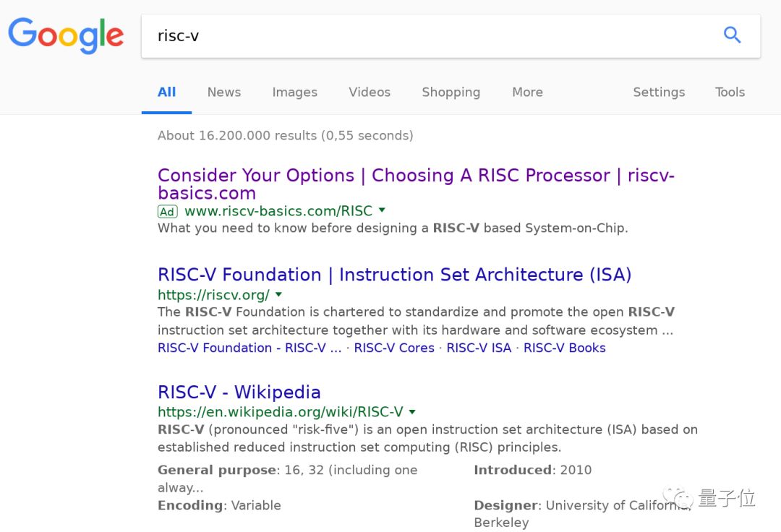Open dropdown arrow beside https://riscv.org/

coord(278,294)
